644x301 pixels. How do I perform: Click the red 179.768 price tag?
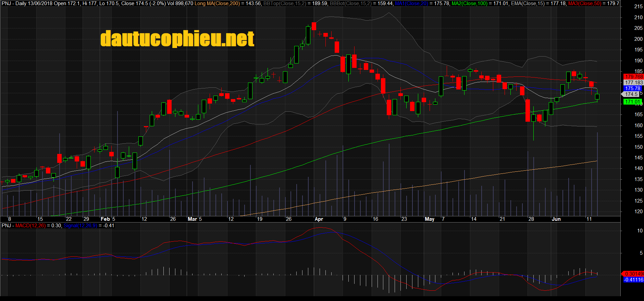point(633,77)
